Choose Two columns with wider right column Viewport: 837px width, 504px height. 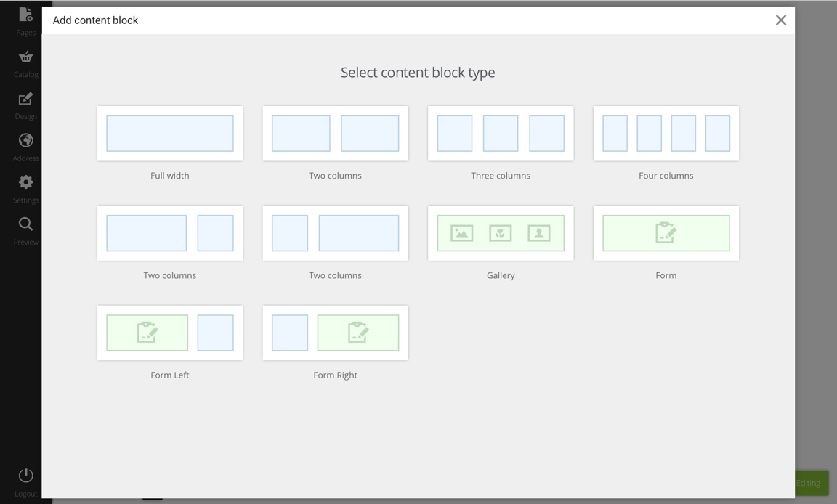point(335,233)
